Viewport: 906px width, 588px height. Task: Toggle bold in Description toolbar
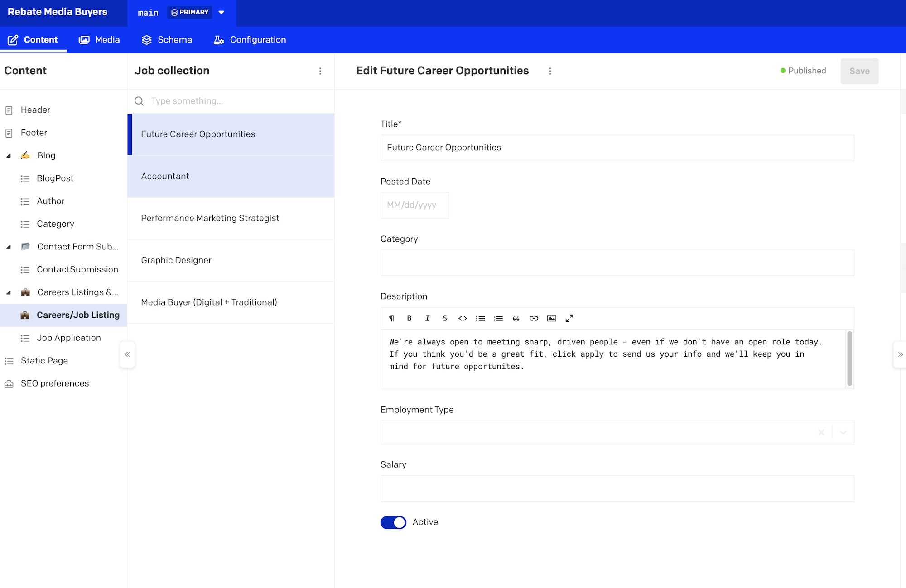pyautogui.click(x=409, y=318)
